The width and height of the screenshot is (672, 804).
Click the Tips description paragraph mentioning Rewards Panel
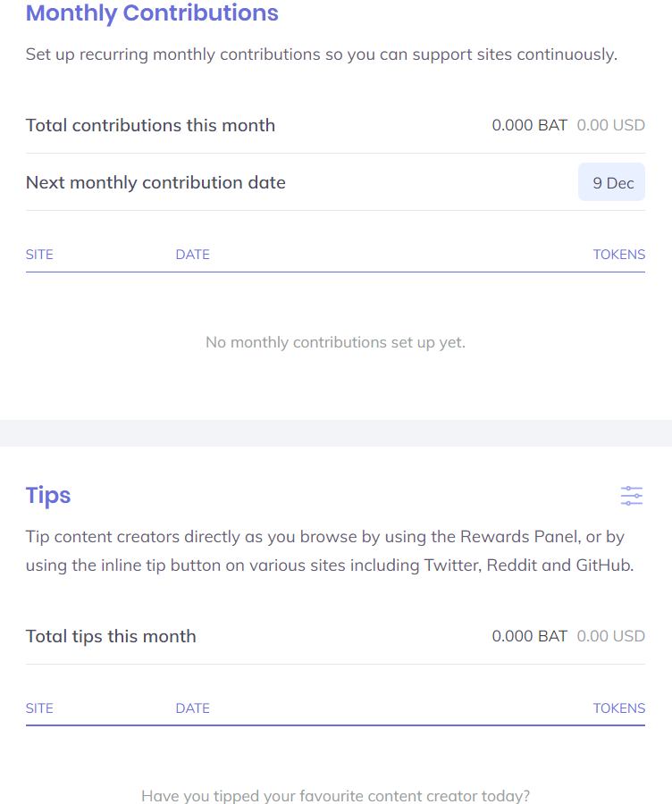tap(329, 551)
